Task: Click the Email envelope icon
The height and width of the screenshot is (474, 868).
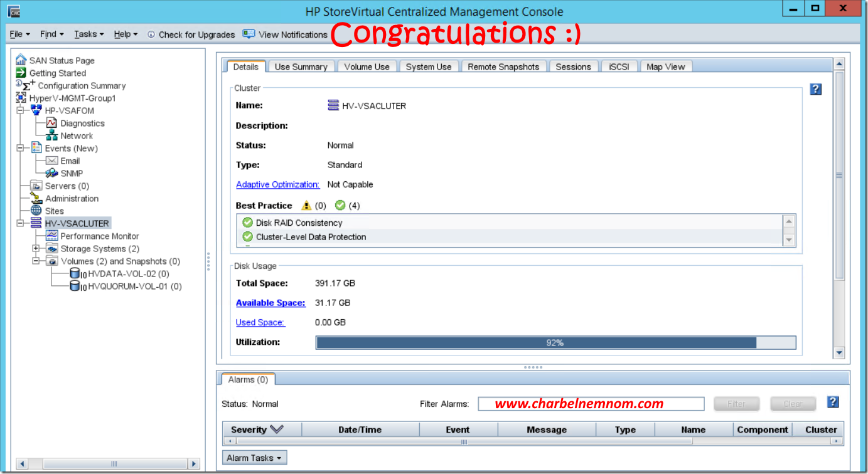Action: click(x=51, y=161)
